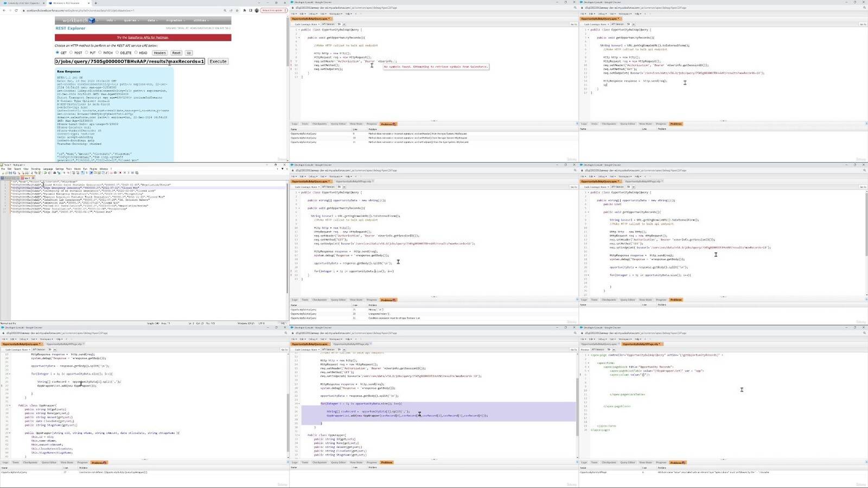Click the Workbench cube logo
The width and height of the screenshot is (868, 488).
coord(92,20)
